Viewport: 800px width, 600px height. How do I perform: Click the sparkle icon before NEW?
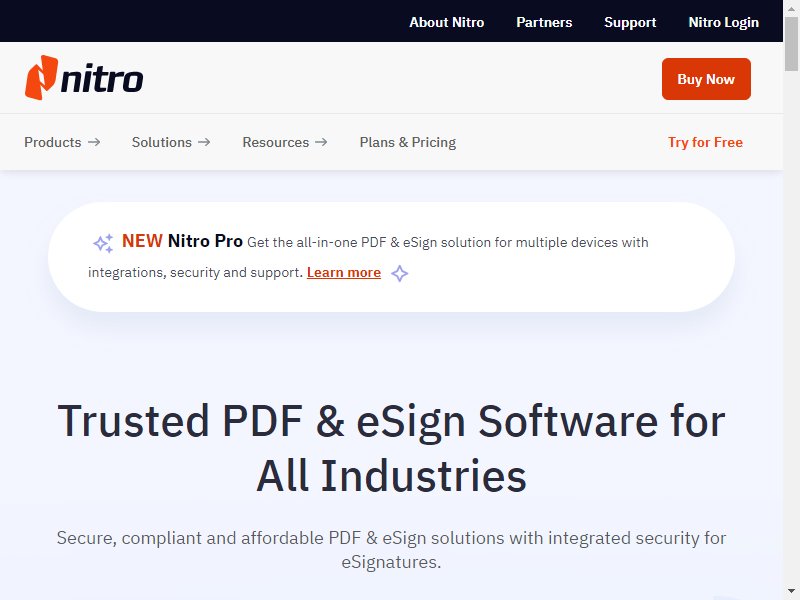[103, 243]
